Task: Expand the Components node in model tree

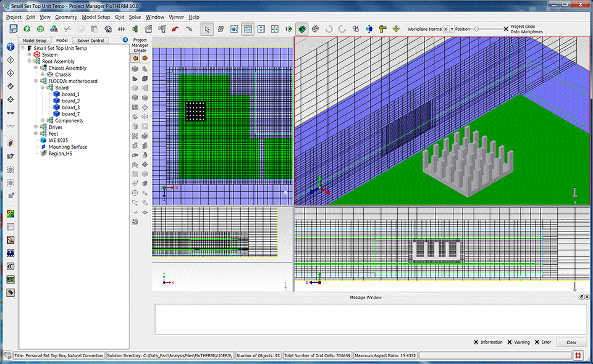Action: (43, 120)
